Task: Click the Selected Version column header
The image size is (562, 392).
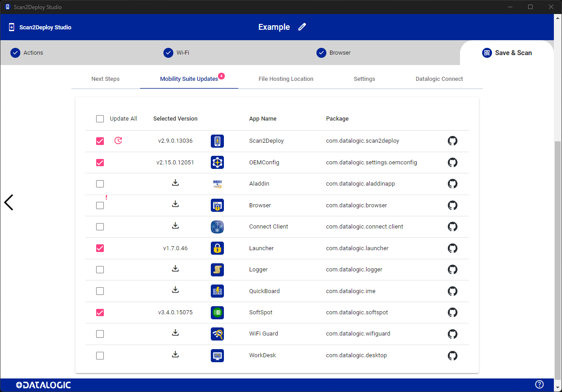Action: click(x=175, y=119)
